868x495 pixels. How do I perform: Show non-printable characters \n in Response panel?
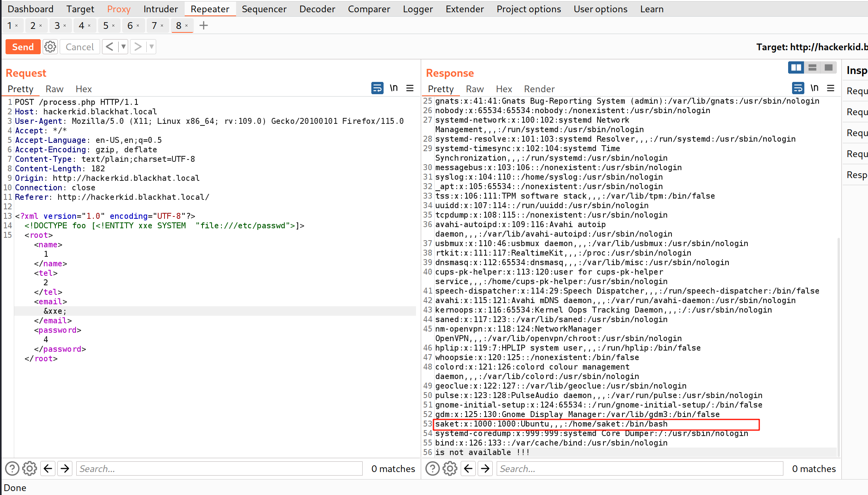[814, 88]
